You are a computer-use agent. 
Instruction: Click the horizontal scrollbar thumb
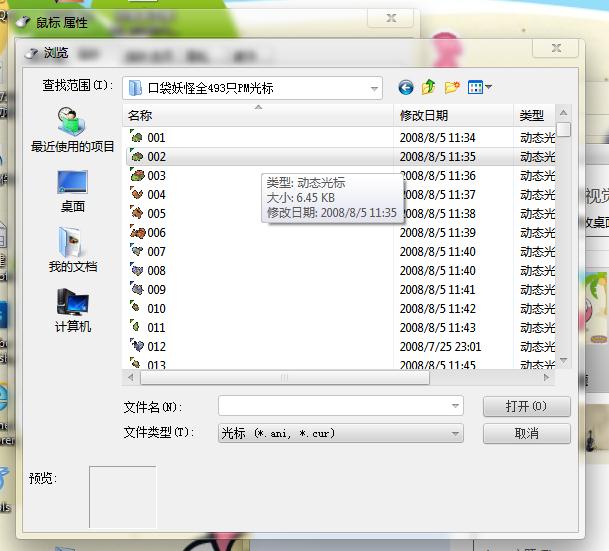(285, 377)
